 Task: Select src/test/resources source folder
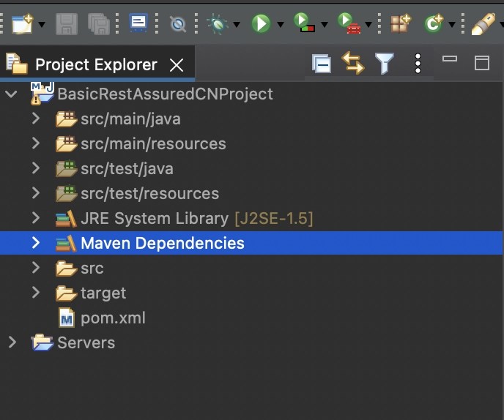149,194
